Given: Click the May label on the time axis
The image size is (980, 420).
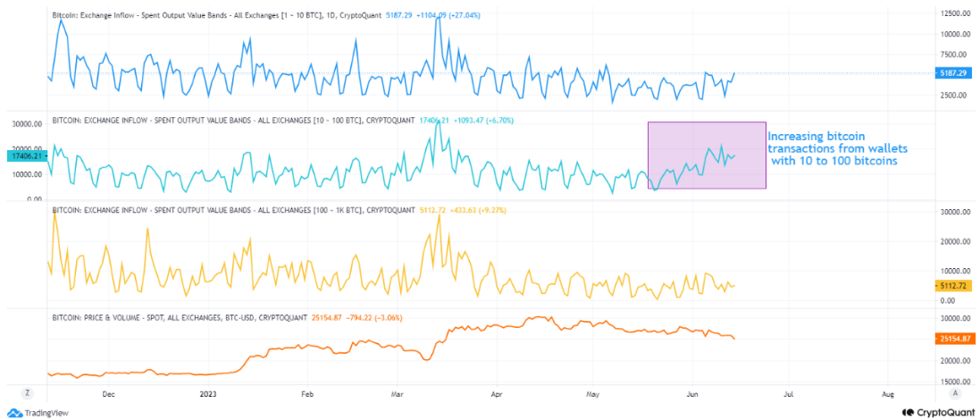Looking at the screenshot, I should pos(594,394).
